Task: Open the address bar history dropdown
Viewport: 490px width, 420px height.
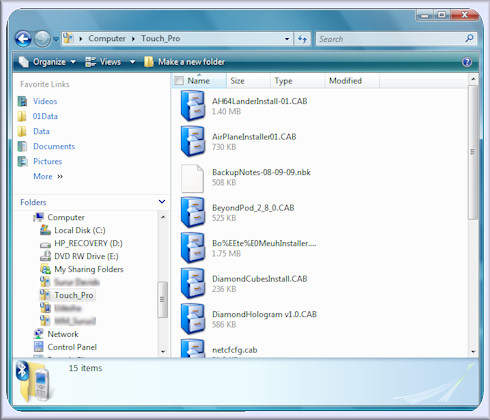Action: pyautogui.click(x=287, y=39)
